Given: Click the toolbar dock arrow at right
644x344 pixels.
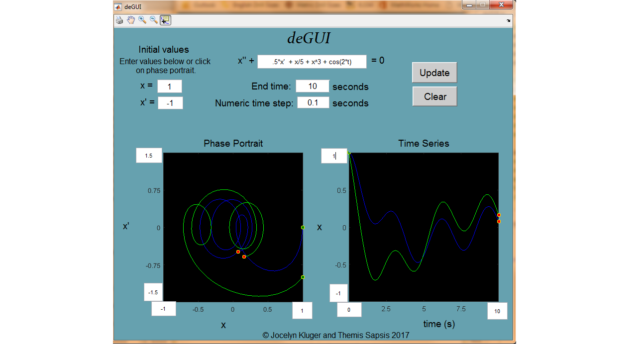Looking at the screenshot, I should coord(508,20).
